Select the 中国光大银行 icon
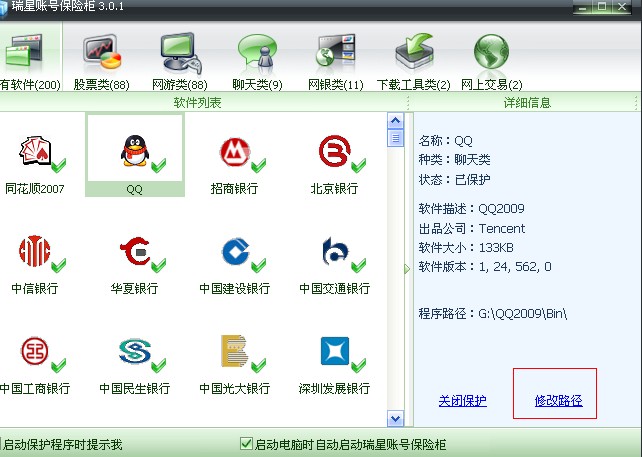The height and width of the screenshot is (457, 642). (x=234, y=351)
